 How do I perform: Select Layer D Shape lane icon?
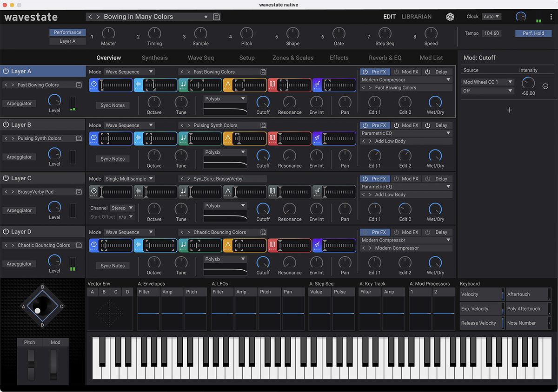pyautogui.click(x=228, y=245)
